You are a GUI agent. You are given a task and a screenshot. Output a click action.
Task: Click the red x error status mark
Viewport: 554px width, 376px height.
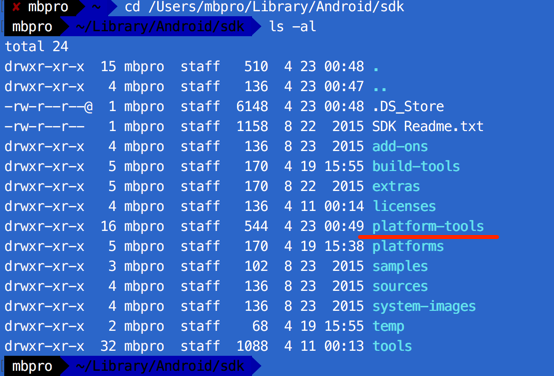pyautogui.click(x=16, y=7)
